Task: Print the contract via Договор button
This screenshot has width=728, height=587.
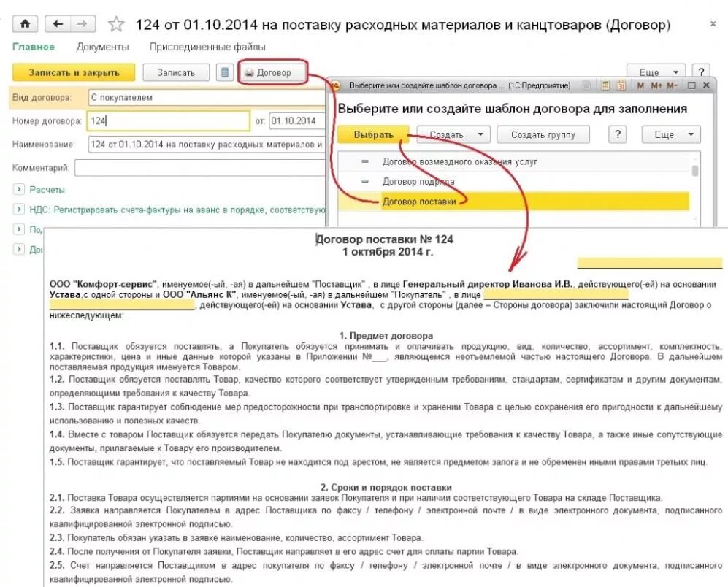Action: 273,72
